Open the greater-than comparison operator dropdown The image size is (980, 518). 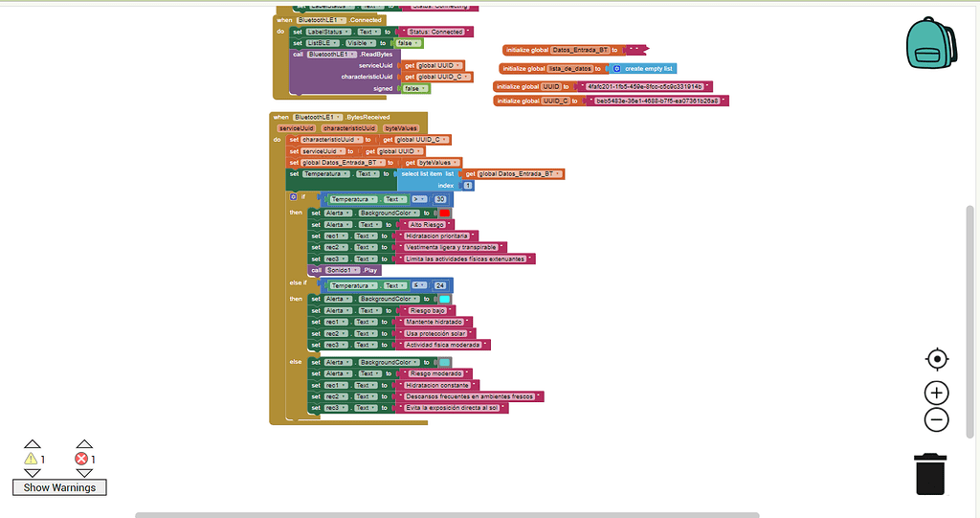[419, 199]
